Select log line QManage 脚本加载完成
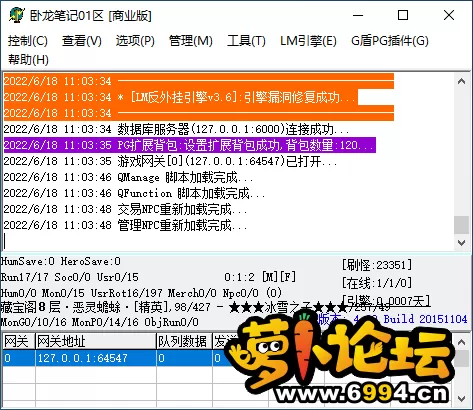Screen dimensions: 473x410 129,177
